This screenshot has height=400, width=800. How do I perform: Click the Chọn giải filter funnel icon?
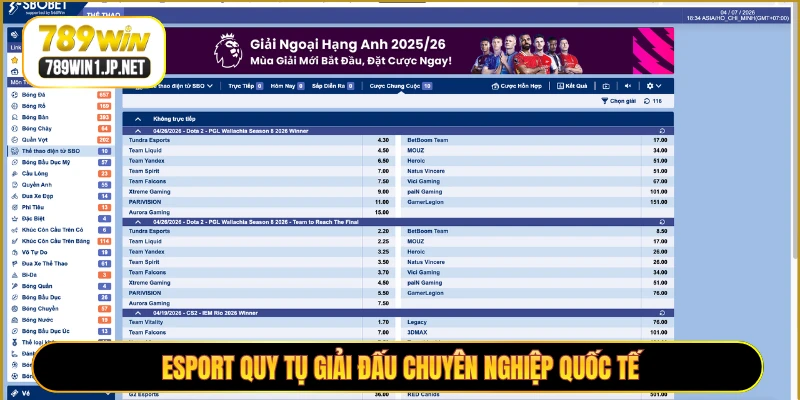point(604,101)
